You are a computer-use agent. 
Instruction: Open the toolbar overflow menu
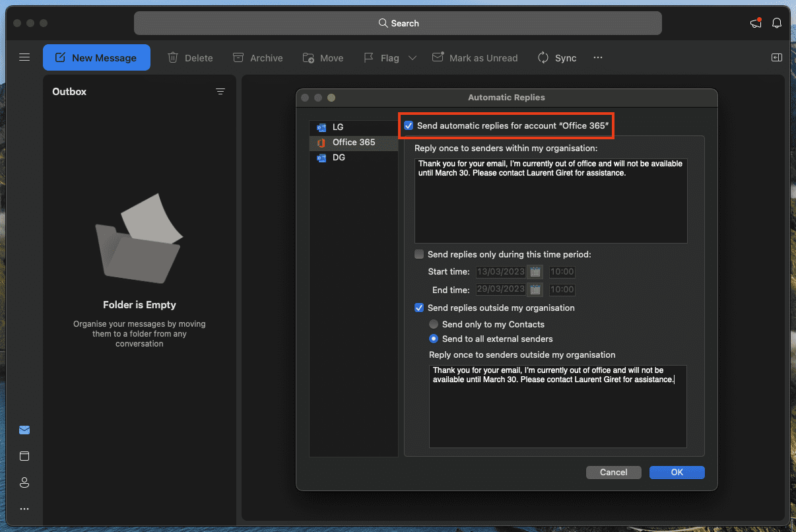(597, 58)
